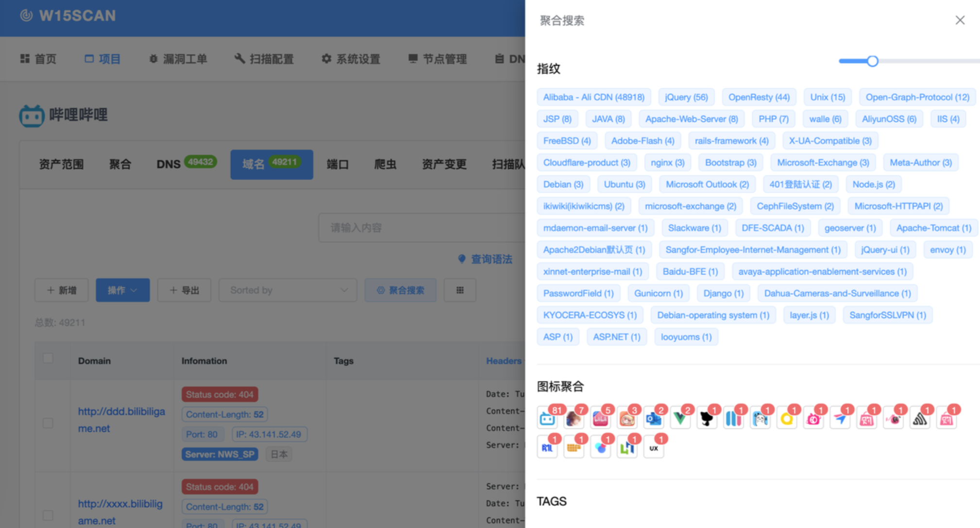Open 扫描配置 menu item
This screenshot has width=980, height=528.
[264, 59]
